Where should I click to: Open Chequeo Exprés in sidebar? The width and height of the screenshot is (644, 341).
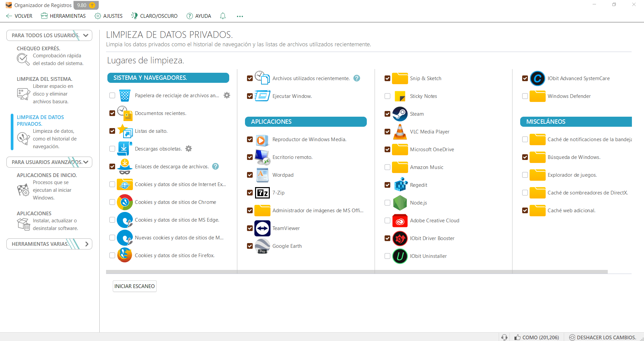click(x=50, y=56)
